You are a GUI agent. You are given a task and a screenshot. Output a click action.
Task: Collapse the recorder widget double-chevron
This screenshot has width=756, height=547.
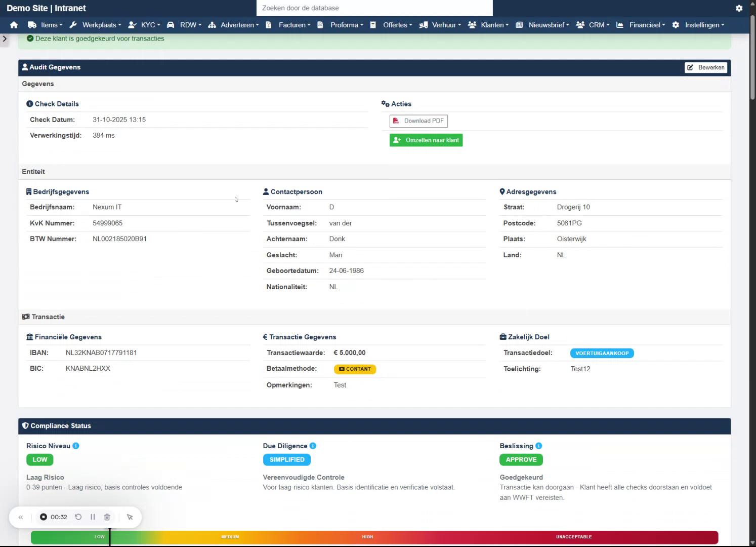21,517
